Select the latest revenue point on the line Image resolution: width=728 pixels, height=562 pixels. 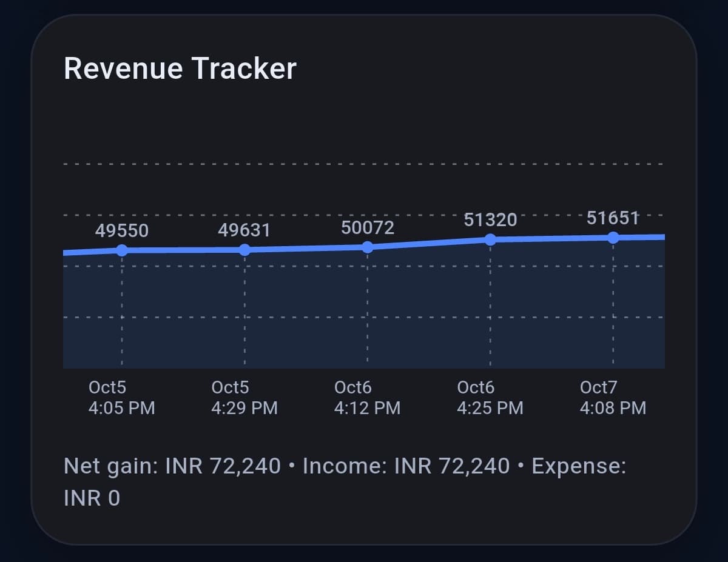click(x=614, y=237)
